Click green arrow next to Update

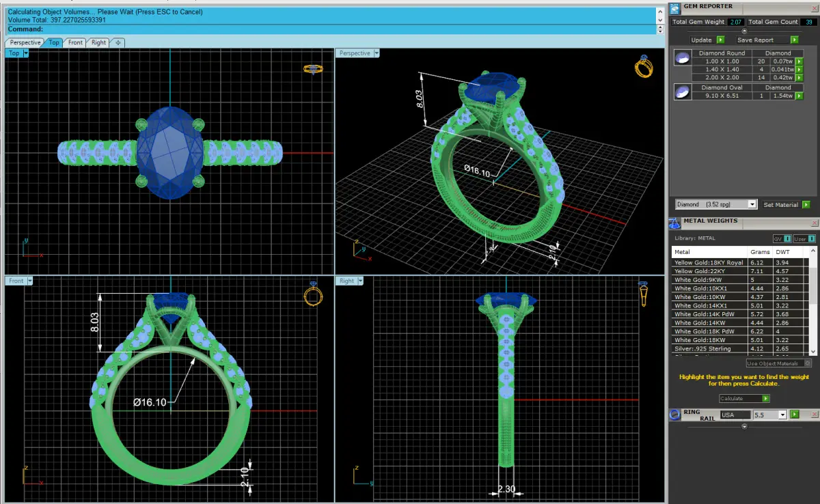tap(720, 40)
